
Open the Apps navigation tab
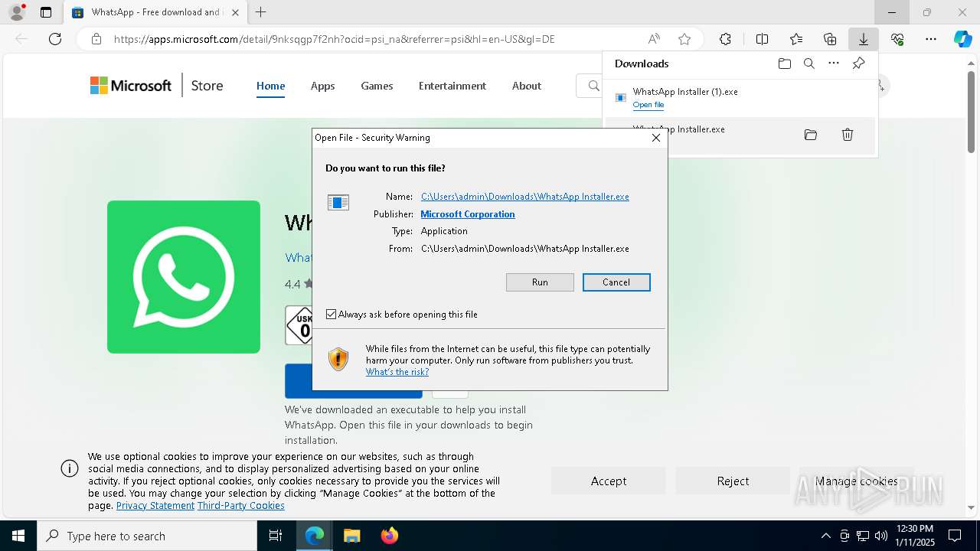pyautogui.click(x=322, y=86)
